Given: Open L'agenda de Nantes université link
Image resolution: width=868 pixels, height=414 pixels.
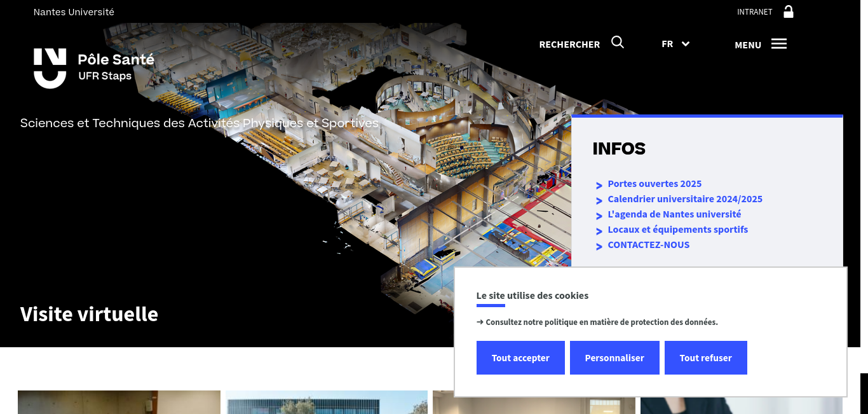Looking at the screenshot, I should point(674,214).
